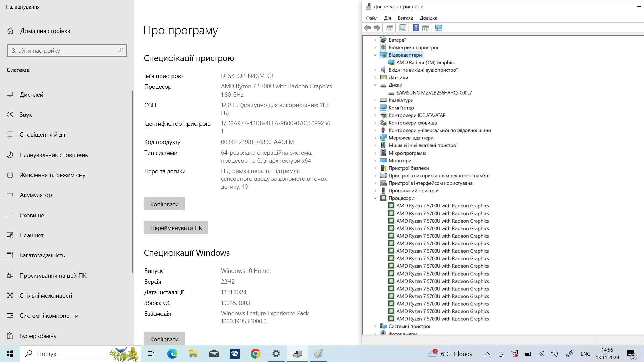The image size is (644, 362).
Task: Click the Комп'ютер tree row
Action: tap(397, 108)
